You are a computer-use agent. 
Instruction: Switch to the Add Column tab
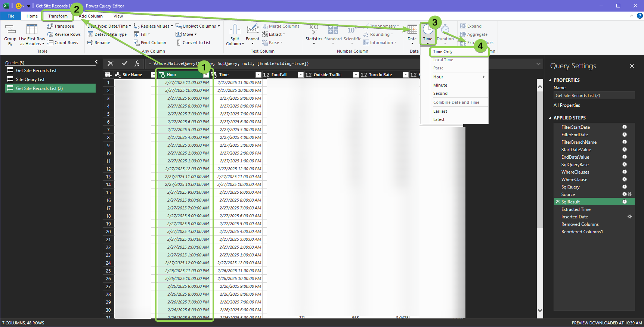pyautogui.click(x=91, y=16)
